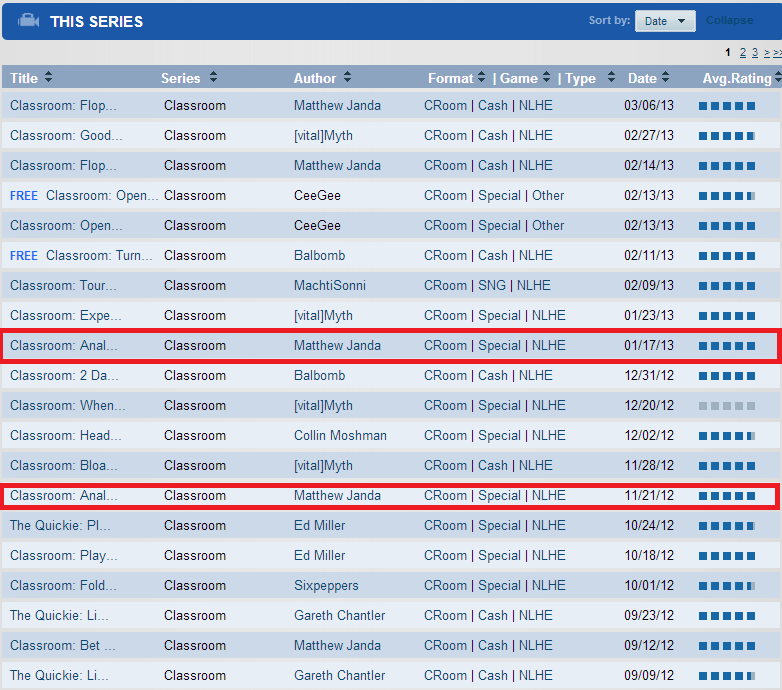Open 03/06/13 Classroom: Flop... video

click(63, 106)
